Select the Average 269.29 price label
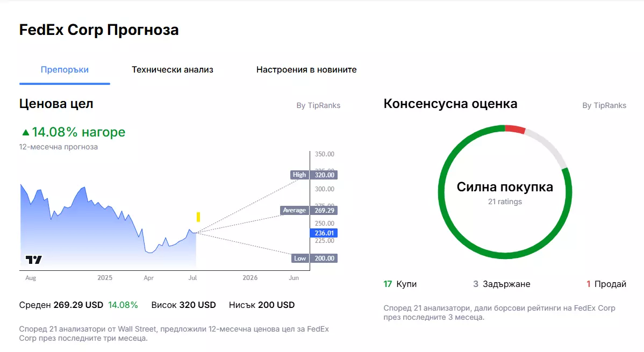This screenshot has height=352, width=644. pos(309,210)
